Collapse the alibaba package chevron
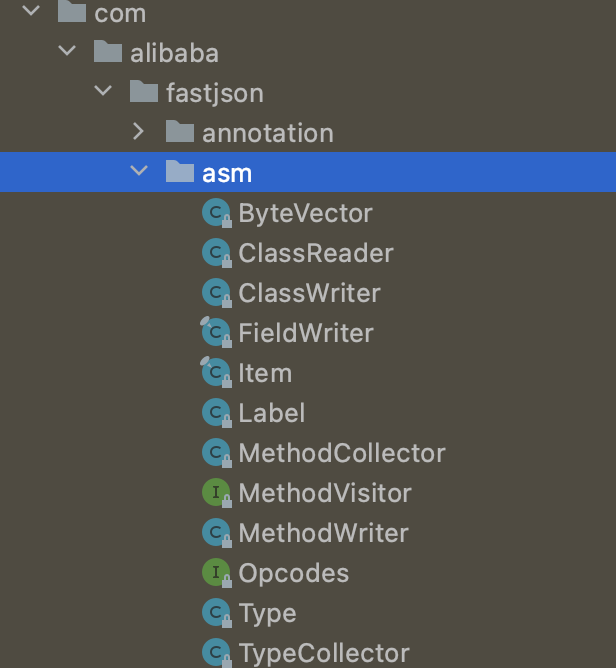This screenshot has height=668, width=616. click(67, 52)
